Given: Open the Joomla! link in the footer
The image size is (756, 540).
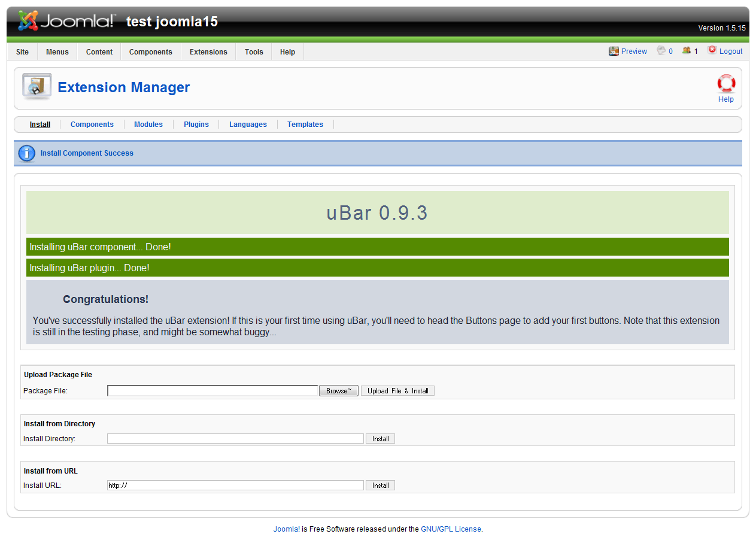Looking at the screenshot, I should pos(287,529).
